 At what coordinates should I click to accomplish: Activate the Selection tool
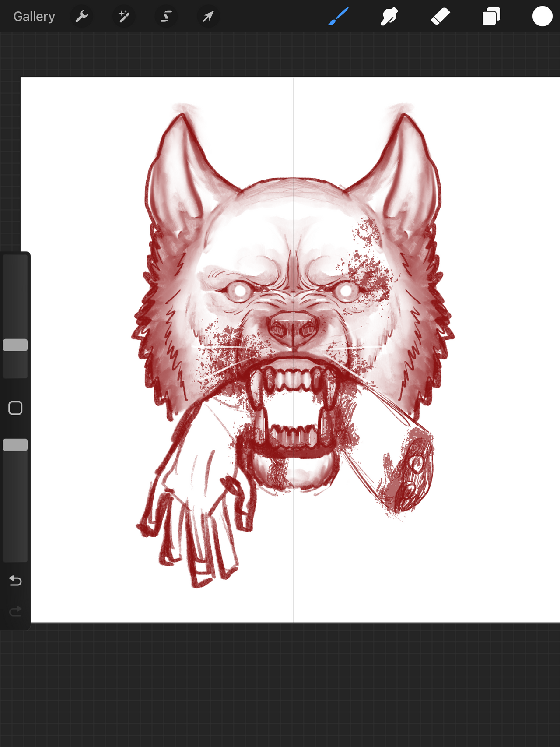pyautogui.click(x=166, y=17)
